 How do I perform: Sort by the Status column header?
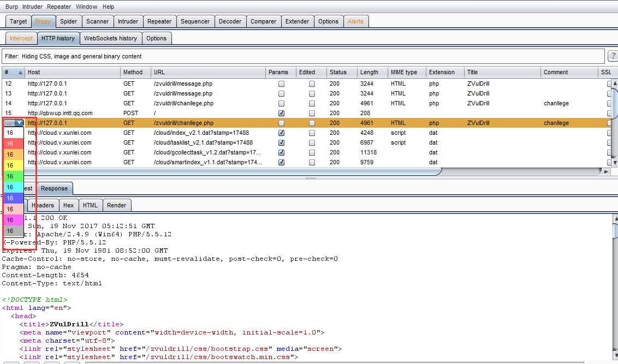342,72
